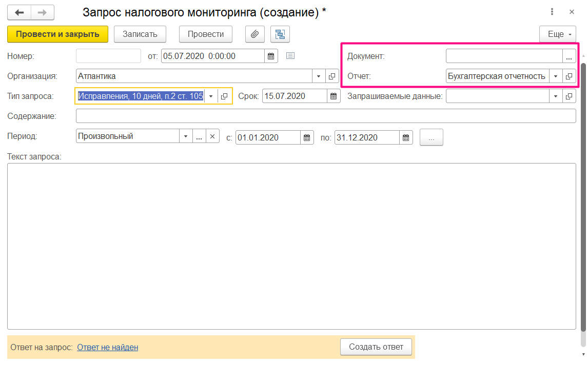Attach a file using the paperclip icon
The height and width of the screenshot is (365, 588).
pos(254,34)
